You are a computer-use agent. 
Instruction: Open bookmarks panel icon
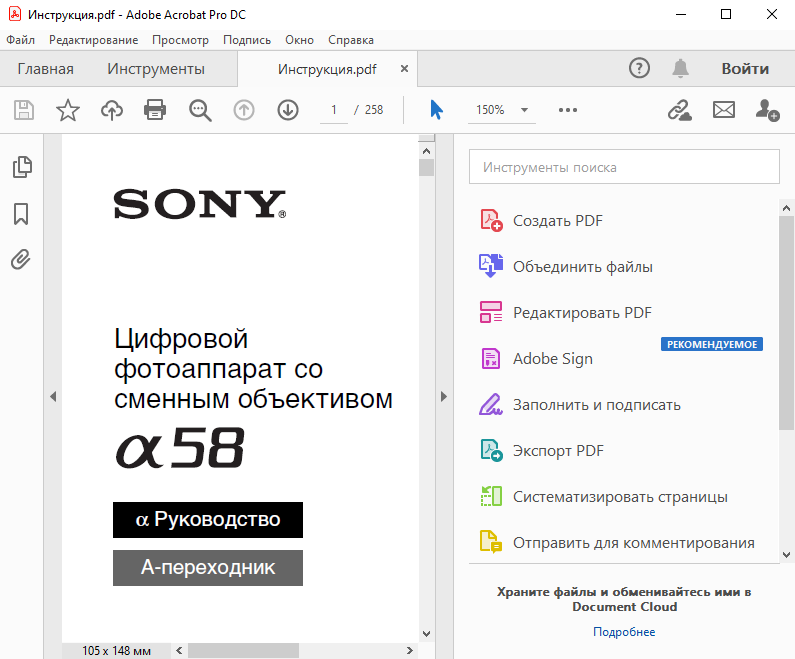coord(21,214)
